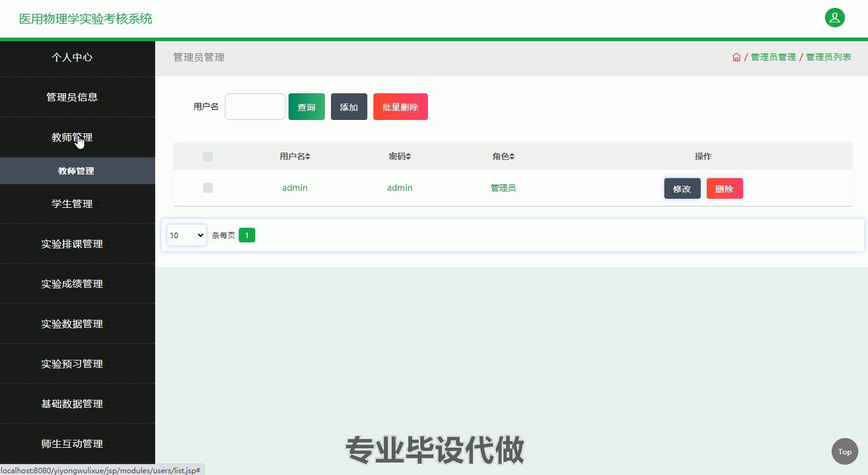
Task: Click the 条每页 label
Action: click(x=224, y=235)
